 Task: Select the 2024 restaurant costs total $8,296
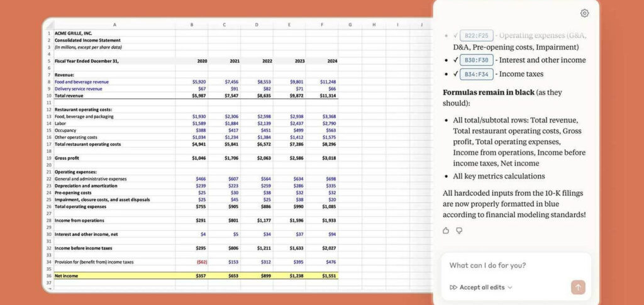pyautogui.click(x=321, y=144)
